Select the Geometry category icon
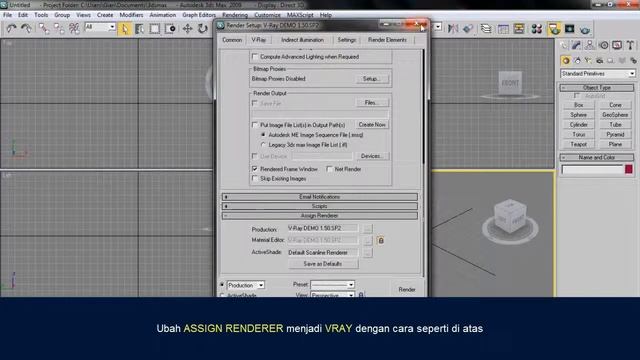 [x=566, y=61]
